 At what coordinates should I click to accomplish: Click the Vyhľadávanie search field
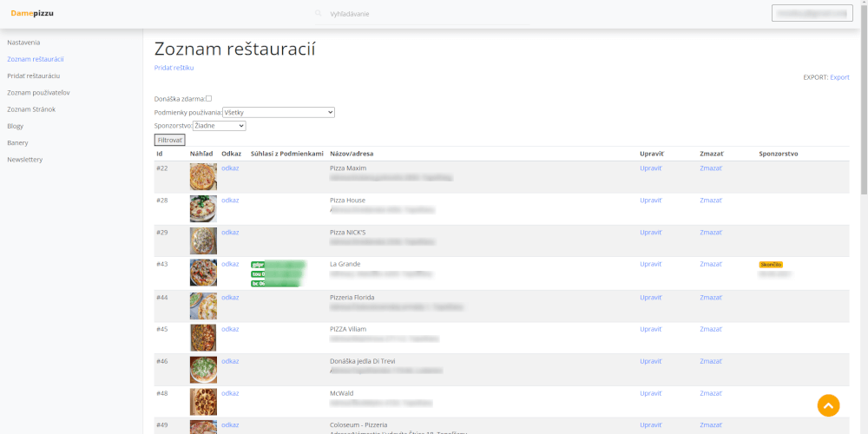click(x=434, y=14)
